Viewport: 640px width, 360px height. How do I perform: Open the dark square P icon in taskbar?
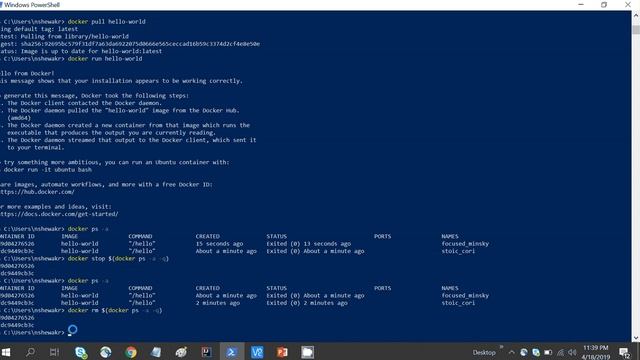[x=207, y=352]
